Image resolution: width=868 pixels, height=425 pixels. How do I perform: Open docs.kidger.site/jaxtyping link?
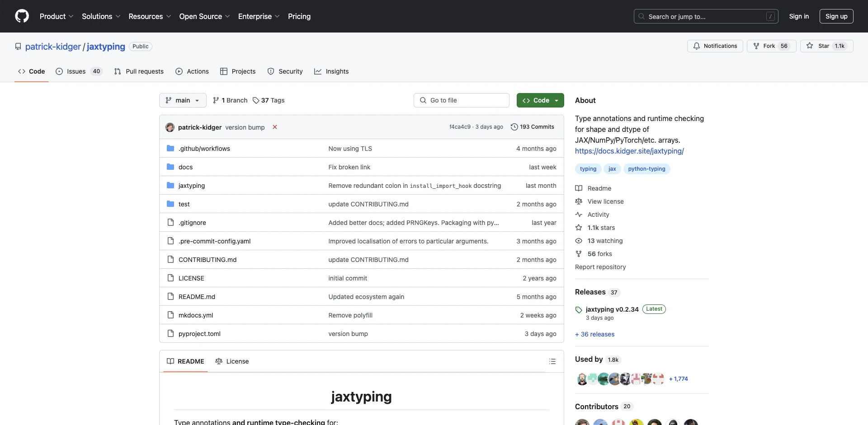point(629,151)
